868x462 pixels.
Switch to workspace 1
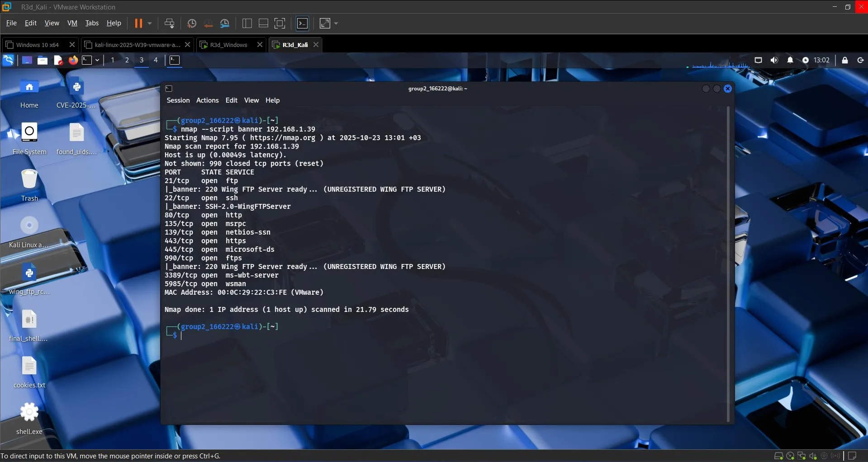click(113, 60)
